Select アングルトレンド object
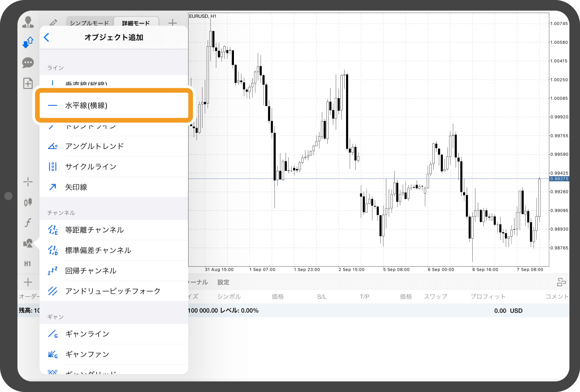Viewport: 580px width, 392px height. click(114, 146)
